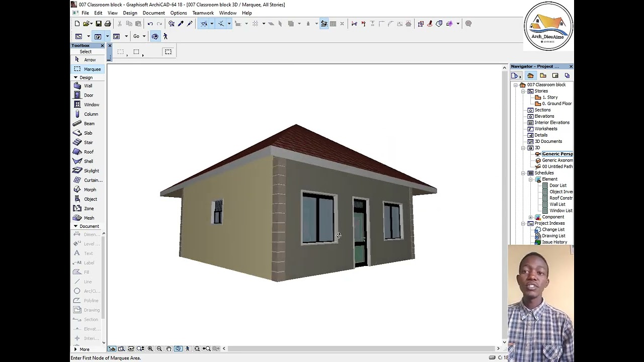
Task: Click the Pan hand icon
Action: (x=169, y=348)
